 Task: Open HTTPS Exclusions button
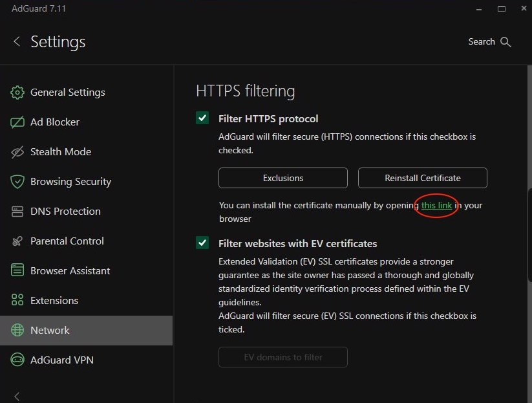click(x=283, y=178)
